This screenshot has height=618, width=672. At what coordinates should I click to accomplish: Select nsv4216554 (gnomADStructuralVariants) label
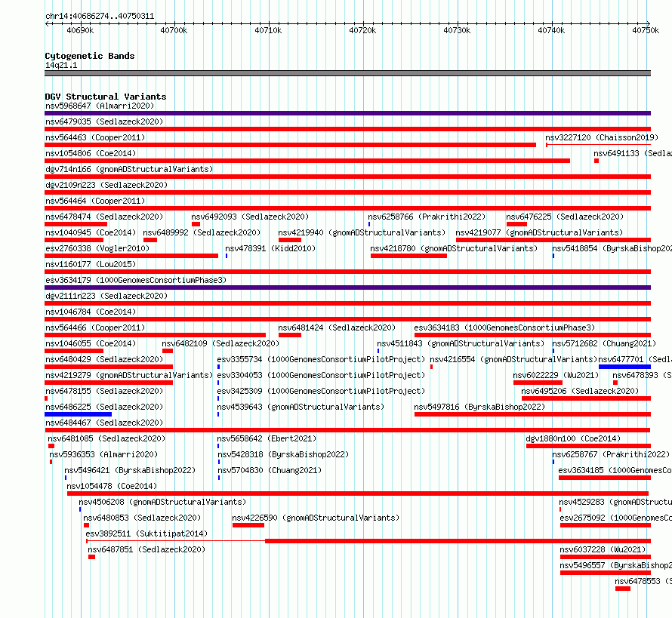[513, 359]
